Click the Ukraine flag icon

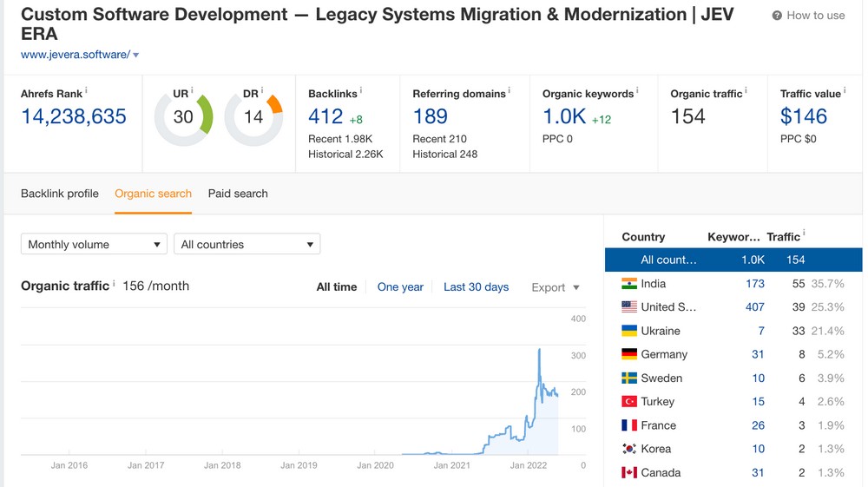(x=629, y=331)
